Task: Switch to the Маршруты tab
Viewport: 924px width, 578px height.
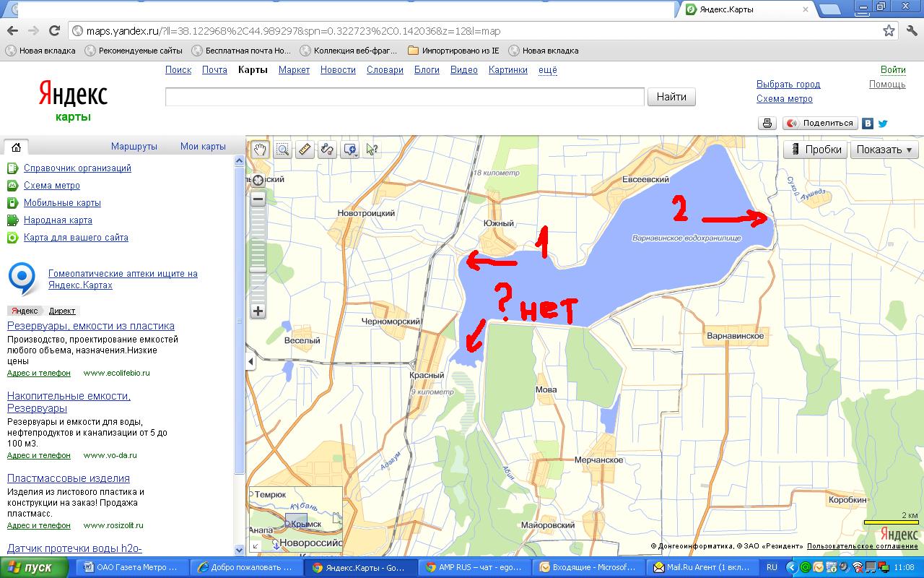Action: click(x=134, y=146)
